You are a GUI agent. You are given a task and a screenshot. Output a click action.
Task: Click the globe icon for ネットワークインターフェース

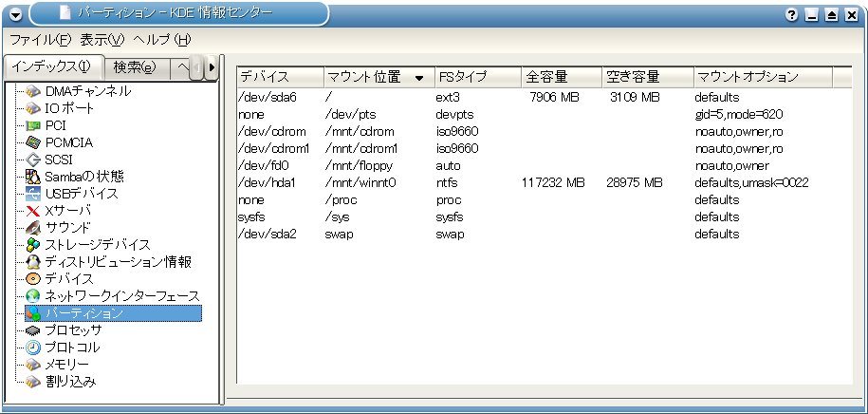pyautogui.click(x=33, y=296)
